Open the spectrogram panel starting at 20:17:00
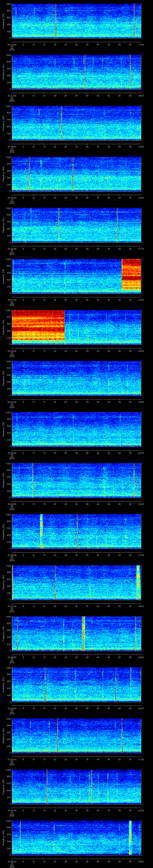Viewport: 153px width, 868px height. [x=76, y=72]
